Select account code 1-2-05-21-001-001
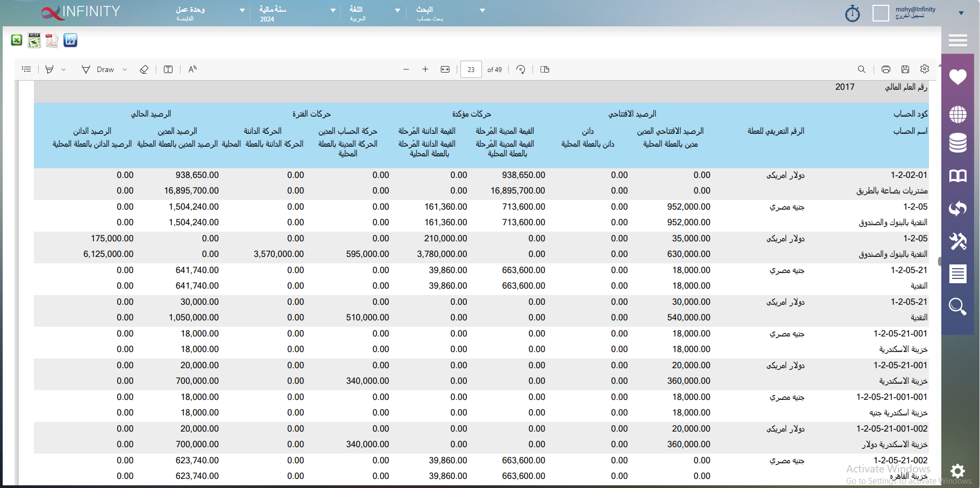This screenshot has height=488, width=980. 892,397
